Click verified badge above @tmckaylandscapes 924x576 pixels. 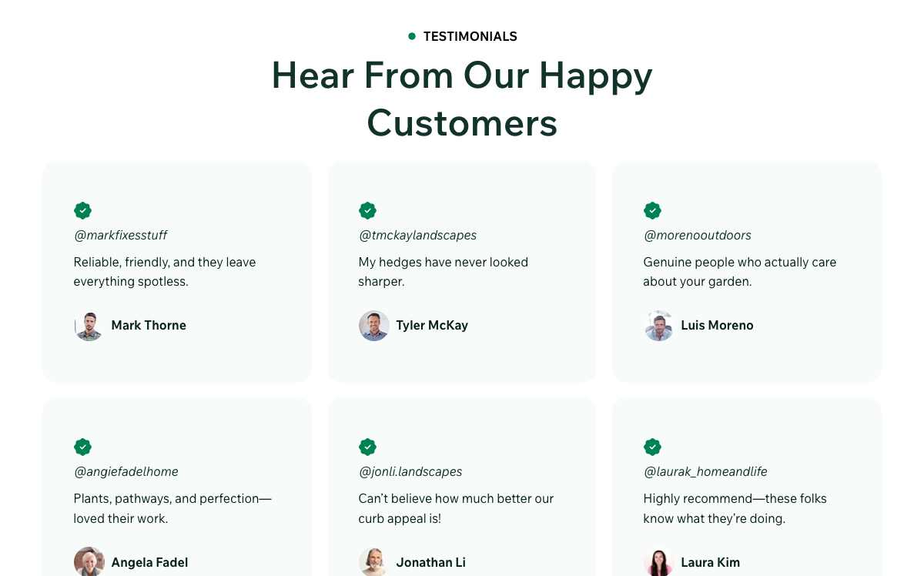[367, 210]
